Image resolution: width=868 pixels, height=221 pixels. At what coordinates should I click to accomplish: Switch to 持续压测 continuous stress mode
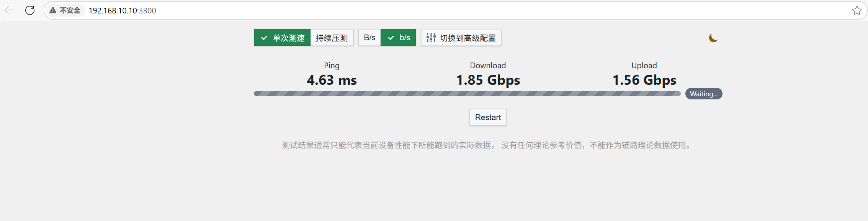332,38
